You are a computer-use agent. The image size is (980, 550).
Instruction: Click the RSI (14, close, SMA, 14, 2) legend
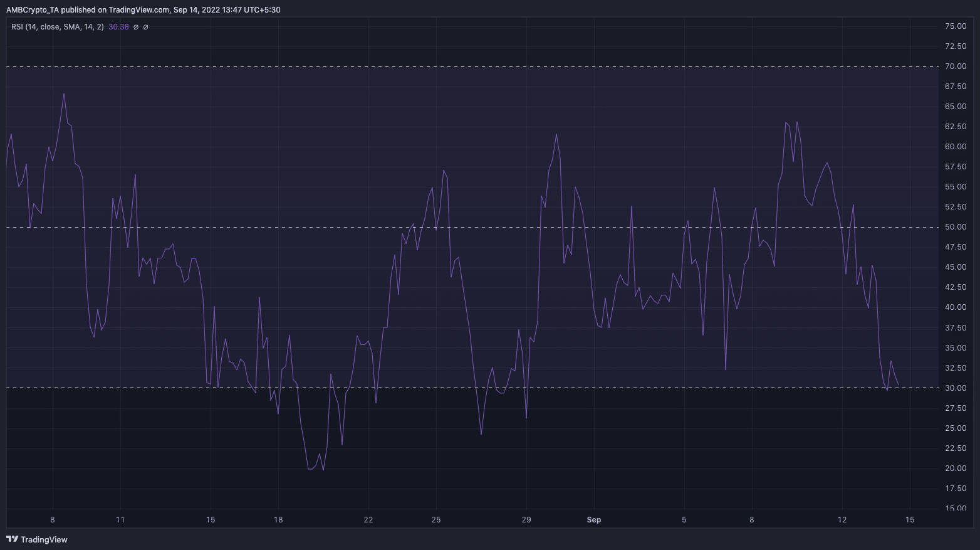click(58, 27)
